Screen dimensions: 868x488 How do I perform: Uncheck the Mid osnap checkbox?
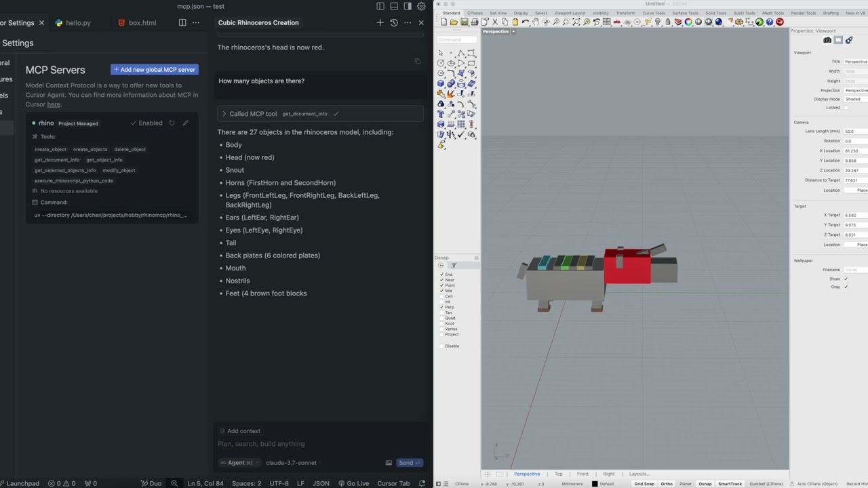pyautogui.click(x=441, y=291)
